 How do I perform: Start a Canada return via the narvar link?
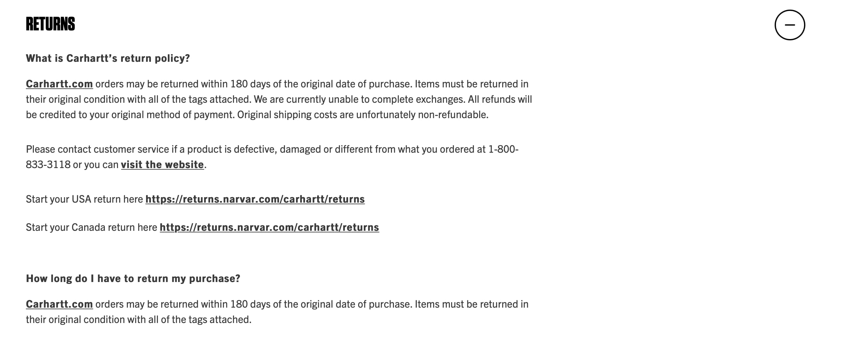(x=270, y=227)
